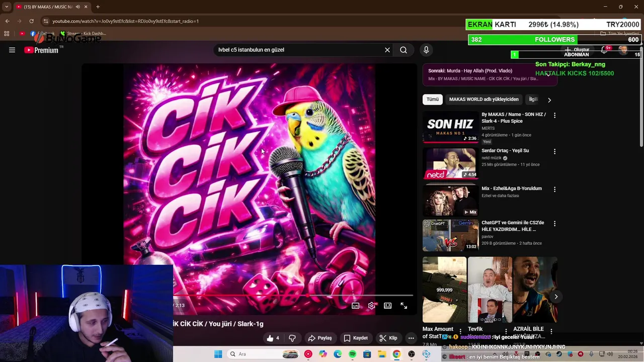Share the video with Paylaş
The image size is (644, 362).
point(320,338)
